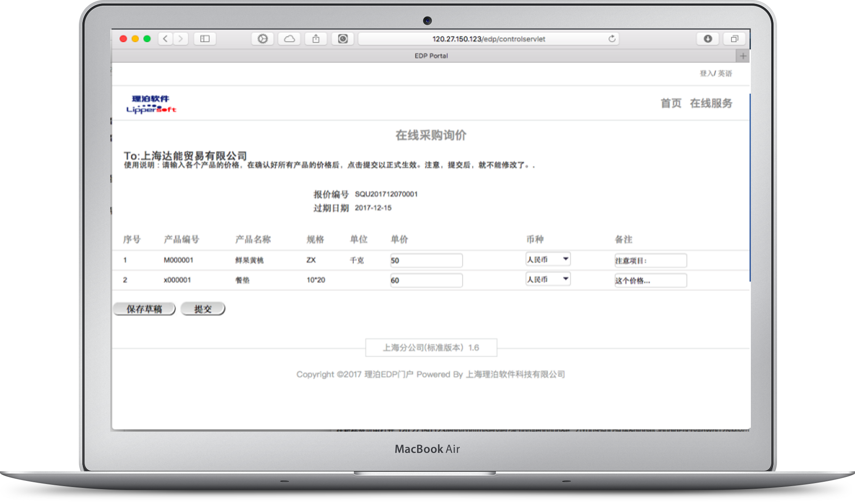The height and width of the screenshot is (504, 855).
Task: Expand currency dropdown for row 2
Action: pos(548,279)
